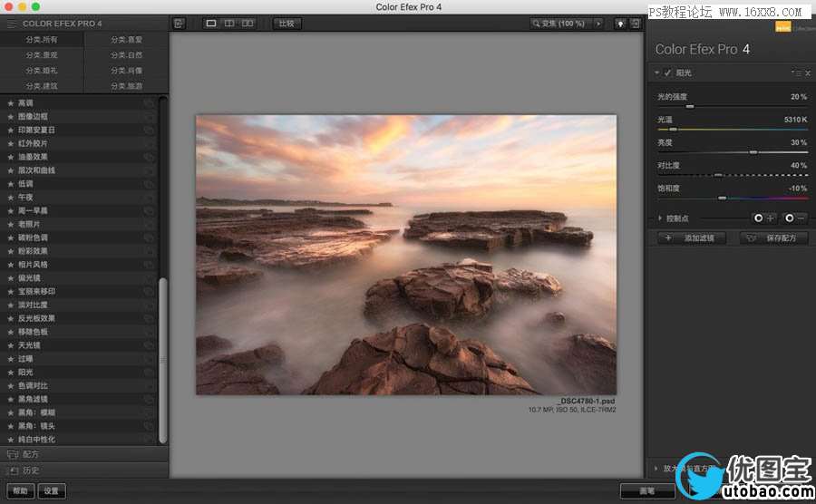Click the 光温 color temperature slider

coord(733,129)
